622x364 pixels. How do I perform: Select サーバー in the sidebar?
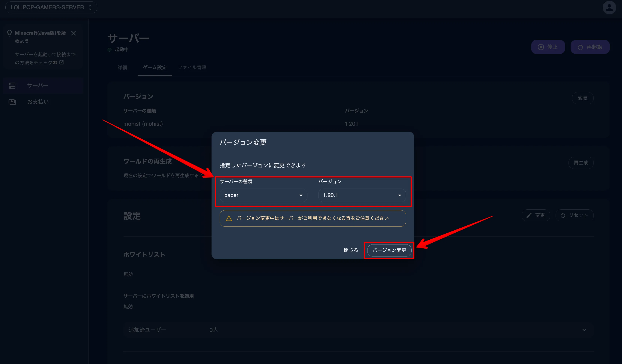(43, 86)
